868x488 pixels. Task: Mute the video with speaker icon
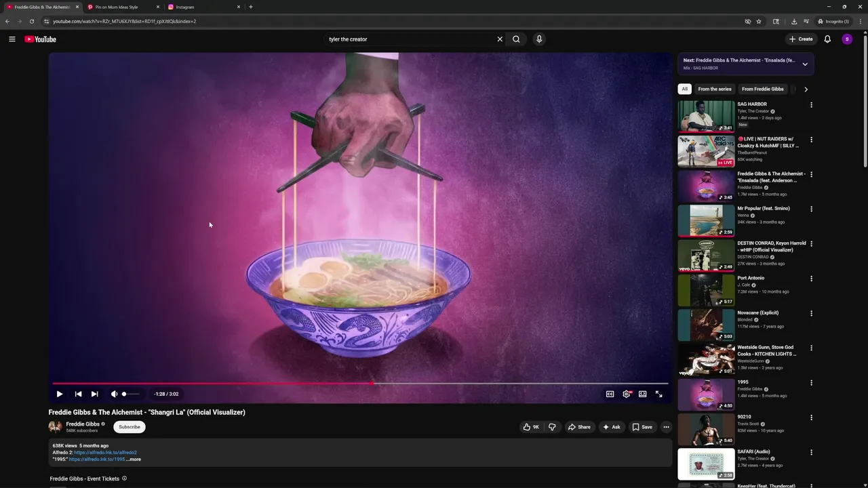pyautogui.click(x=114, y=394)
